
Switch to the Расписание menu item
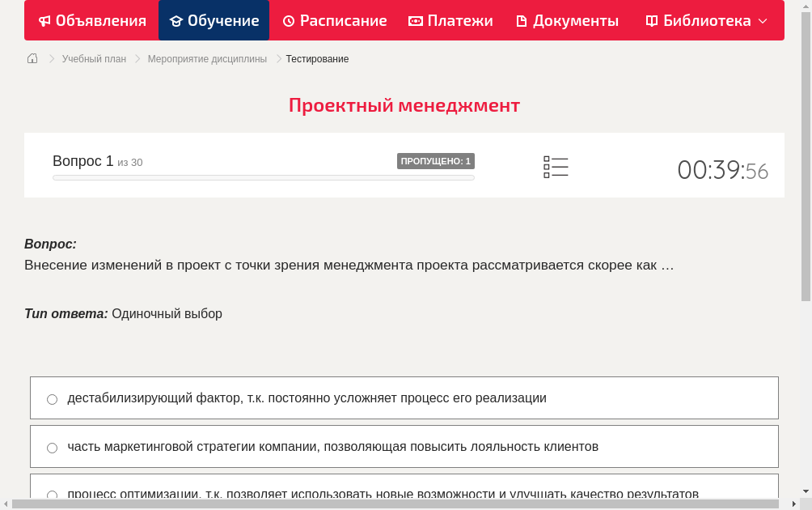pyautogui.click(x=334, y=20)
